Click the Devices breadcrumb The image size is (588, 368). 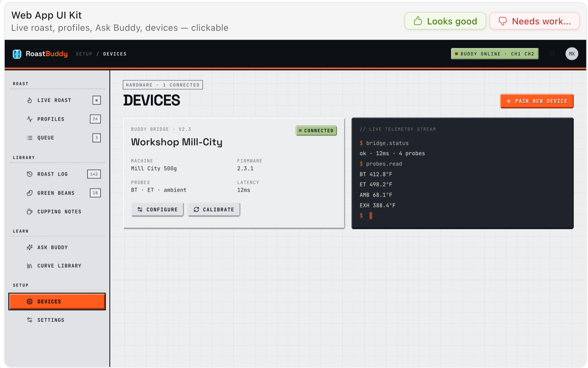click(115, 54)
